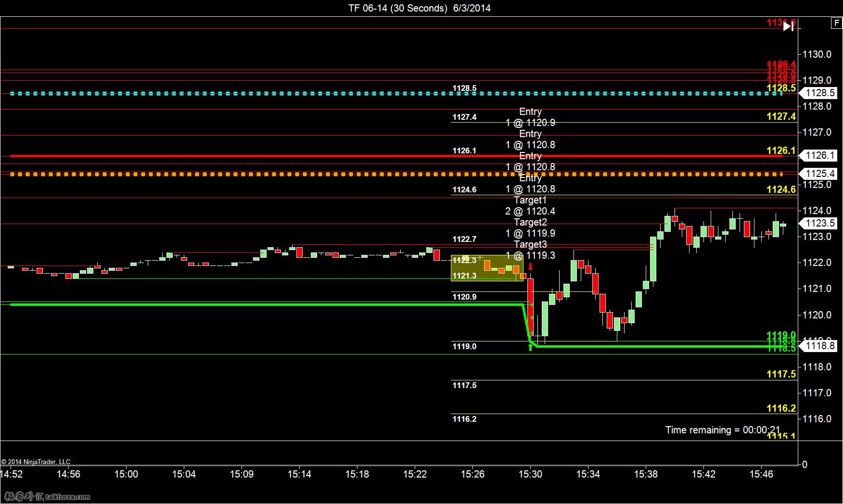Click the green up arrow buy marker
Viewport: 843px width, 504px height.
[x=531, y=347]
